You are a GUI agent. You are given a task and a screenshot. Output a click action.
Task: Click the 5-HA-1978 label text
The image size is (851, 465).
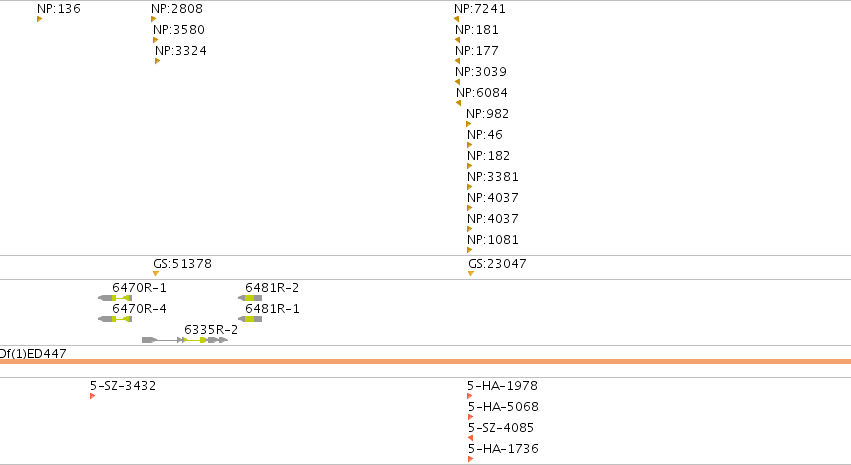click(x=502, y=386)
